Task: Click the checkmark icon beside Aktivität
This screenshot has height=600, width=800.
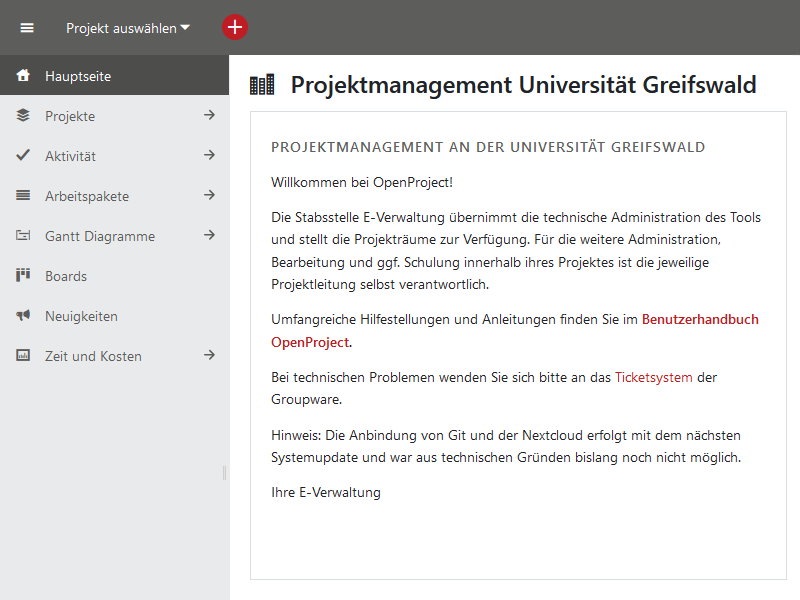Action: (23, 155)
